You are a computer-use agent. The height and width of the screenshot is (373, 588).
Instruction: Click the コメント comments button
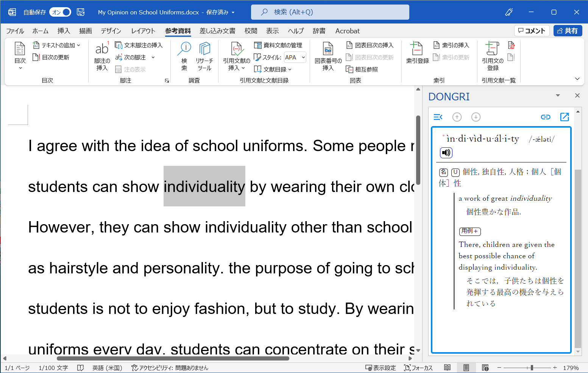click(532, 31)
